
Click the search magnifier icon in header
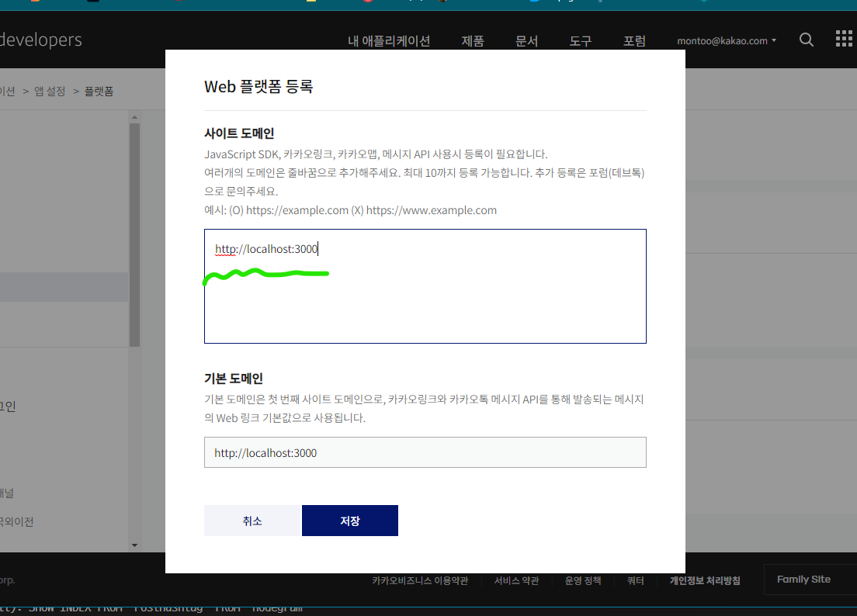pyautogui.click(x=807, y=40)
